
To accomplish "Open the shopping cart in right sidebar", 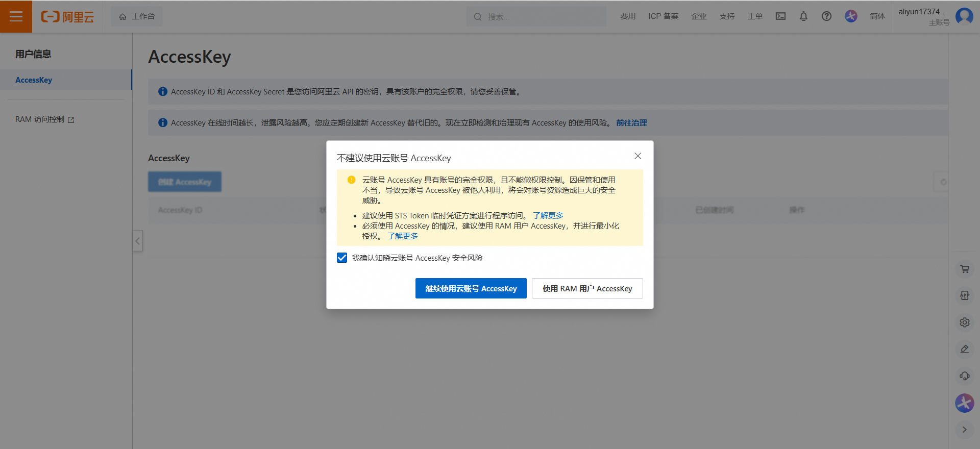I will tap(964, 269).
